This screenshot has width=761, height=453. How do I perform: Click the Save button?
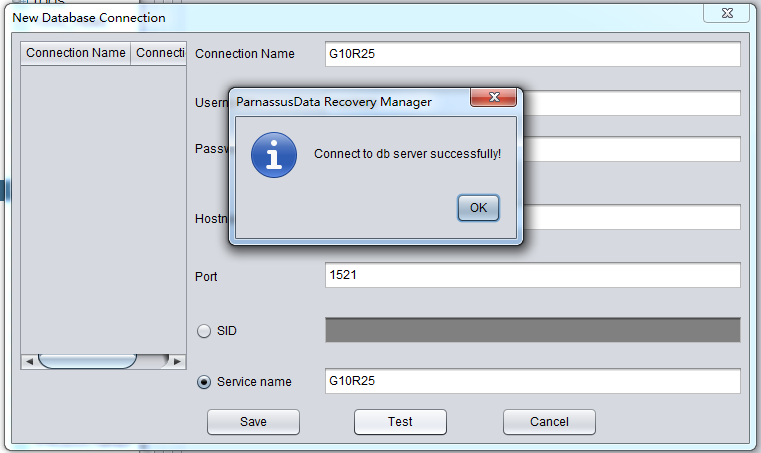(253, 422)
